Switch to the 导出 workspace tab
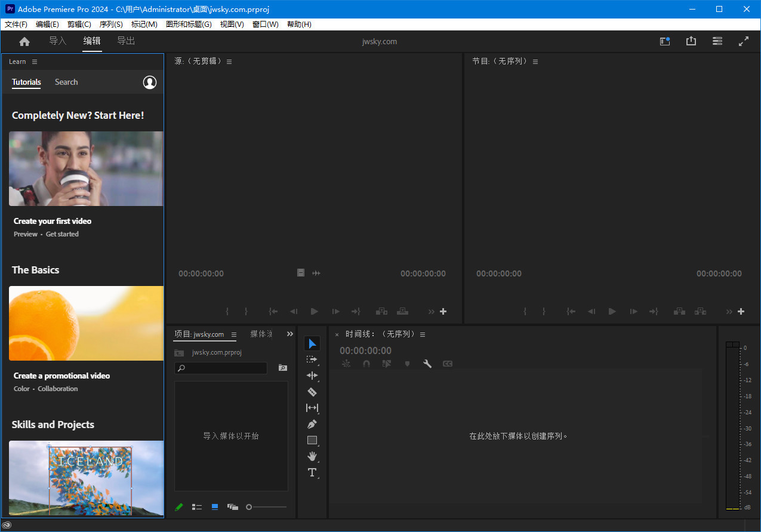 pyautogui.click(x=126, y=41)
